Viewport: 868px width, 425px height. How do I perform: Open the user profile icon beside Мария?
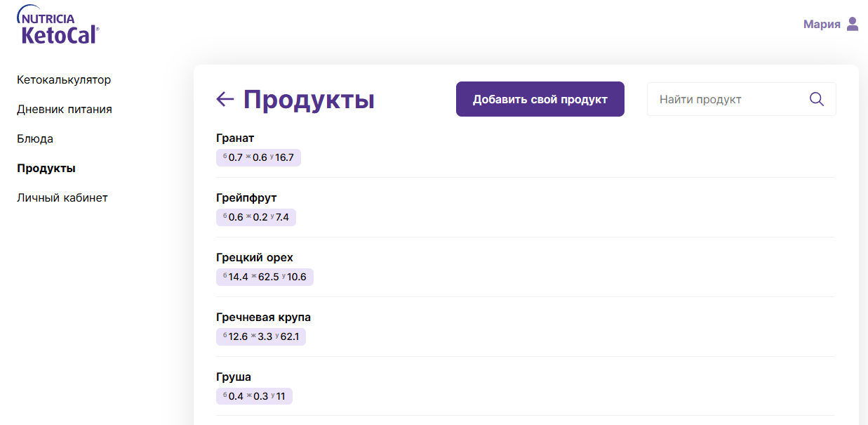tap(852, 23)
